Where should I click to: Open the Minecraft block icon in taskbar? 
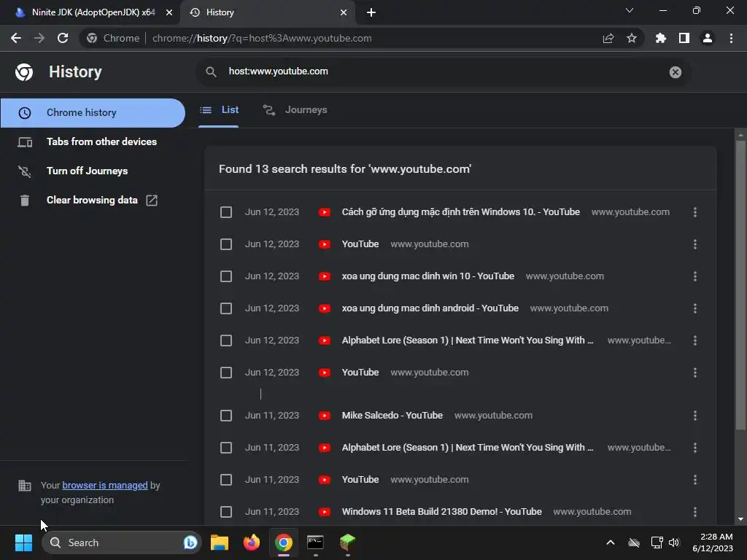click(347, 542)
